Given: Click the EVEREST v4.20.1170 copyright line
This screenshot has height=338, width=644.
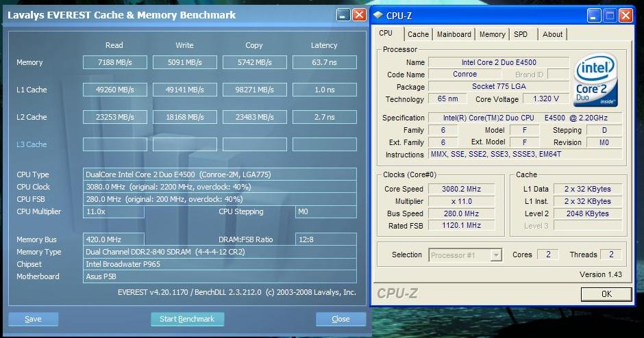Looking at the screenshot, I should pyautogui.click(x=237, y=292).
